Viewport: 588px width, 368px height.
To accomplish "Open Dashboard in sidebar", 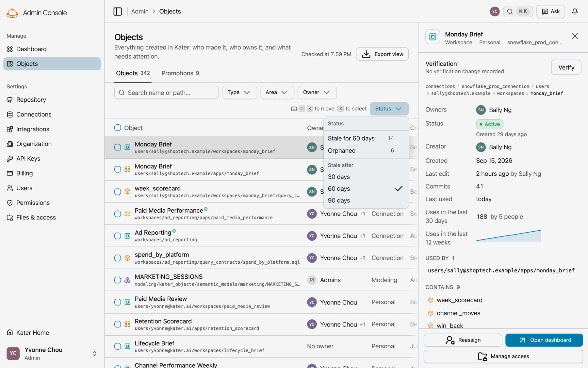I will click(x=52, y=49).
